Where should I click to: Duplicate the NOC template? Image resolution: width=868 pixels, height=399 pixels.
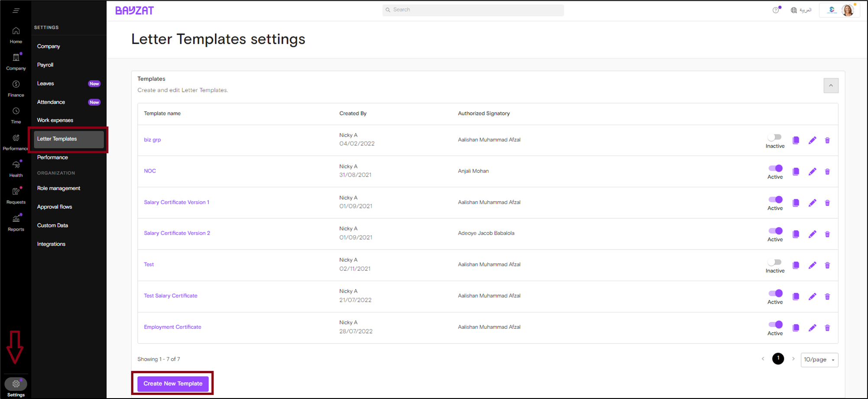click(x=796, y=172)
